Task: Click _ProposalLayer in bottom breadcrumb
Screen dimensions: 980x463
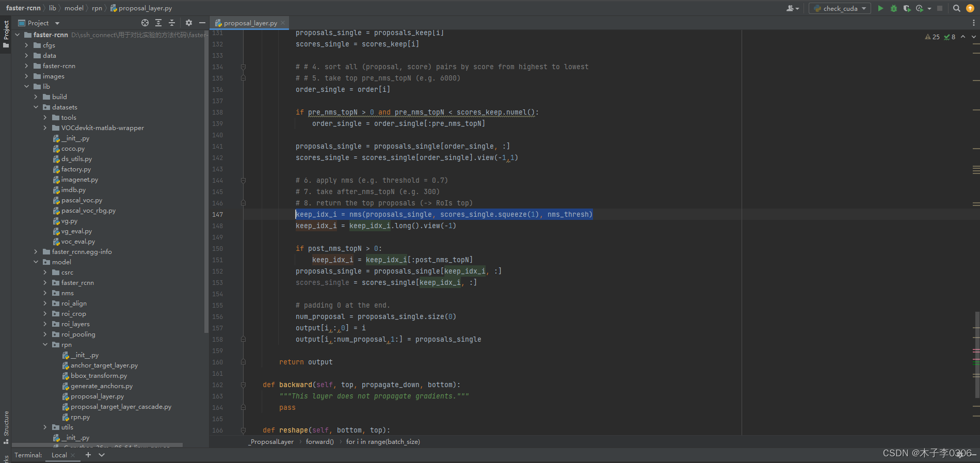Action: (271, 442)
